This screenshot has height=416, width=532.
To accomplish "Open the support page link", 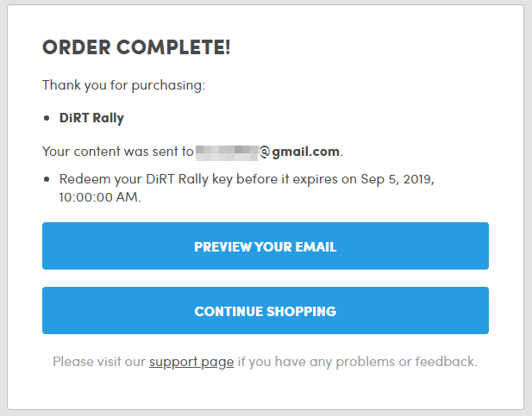I will coord(191,362).
